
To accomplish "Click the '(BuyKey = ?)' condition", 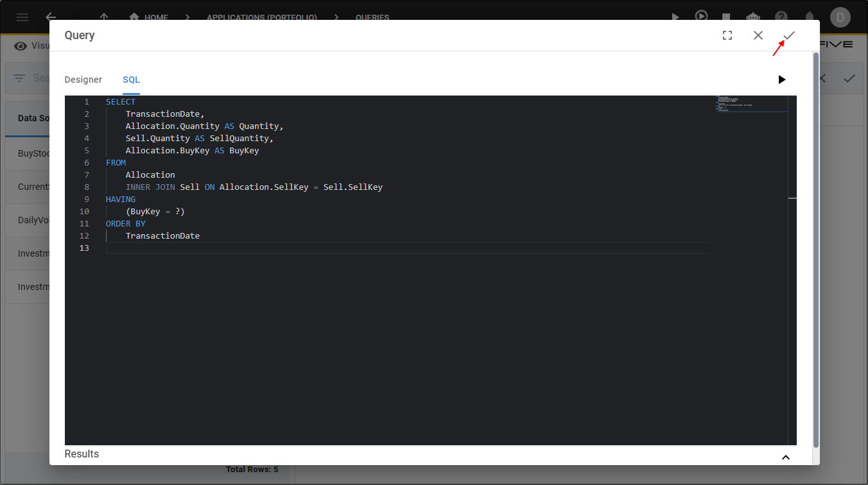I will (155, 212).
